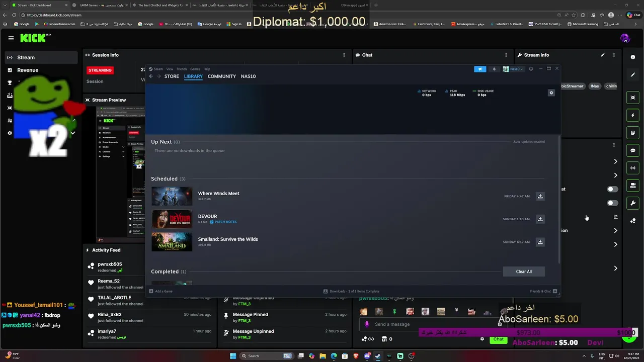
Task: Click Add a Game in Steam
Action: 160,291
